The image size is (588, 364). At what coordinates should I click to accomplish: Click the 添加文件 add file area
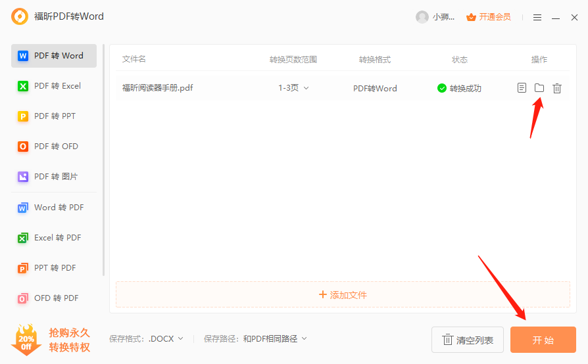pos(343,295)
